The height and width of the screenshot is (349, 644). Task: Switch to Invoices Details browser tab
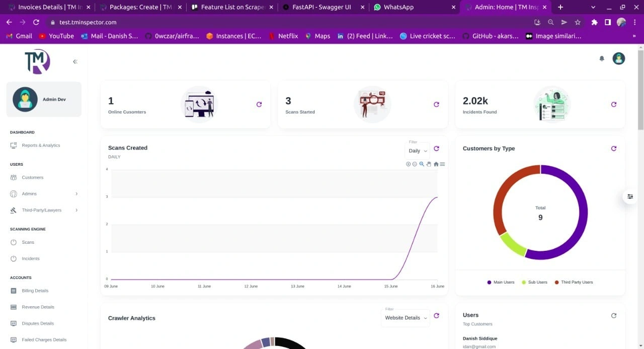point(49,7)
